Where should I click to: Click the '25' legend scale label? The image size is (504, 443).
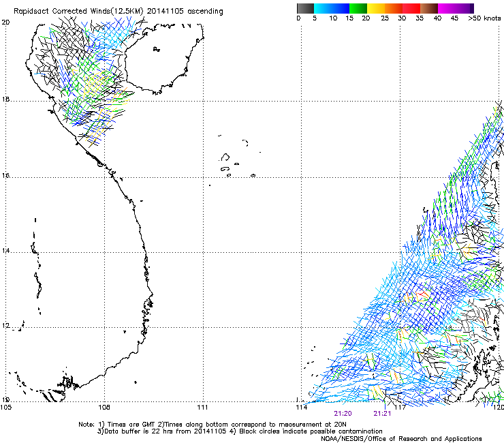[x=385, y=18]
